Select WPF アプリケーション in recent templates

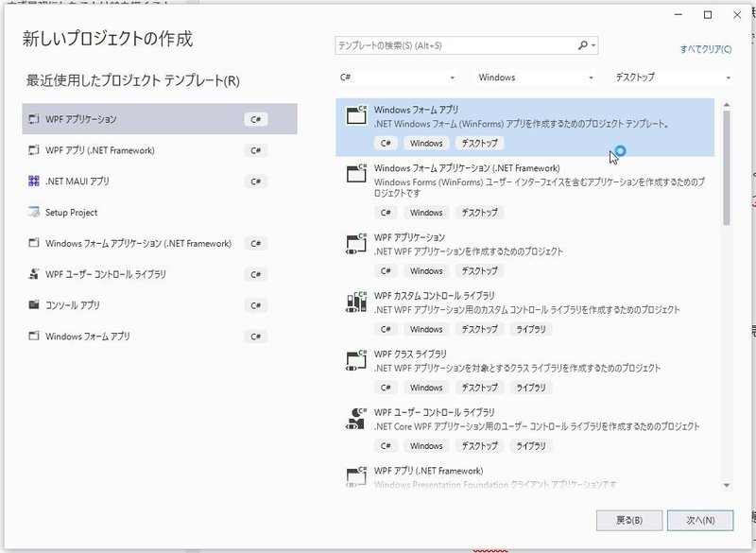pyautogui.click(x=160, y=119)
